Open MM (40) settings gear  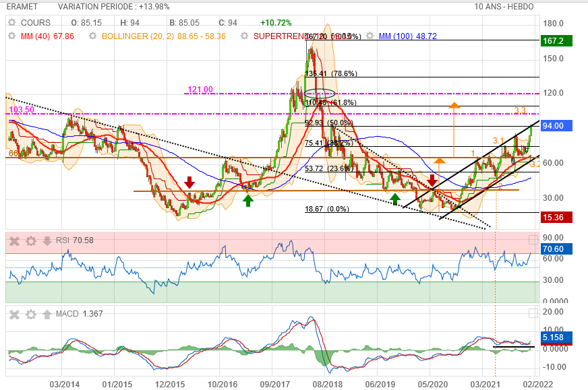click(x=12, y=36)
